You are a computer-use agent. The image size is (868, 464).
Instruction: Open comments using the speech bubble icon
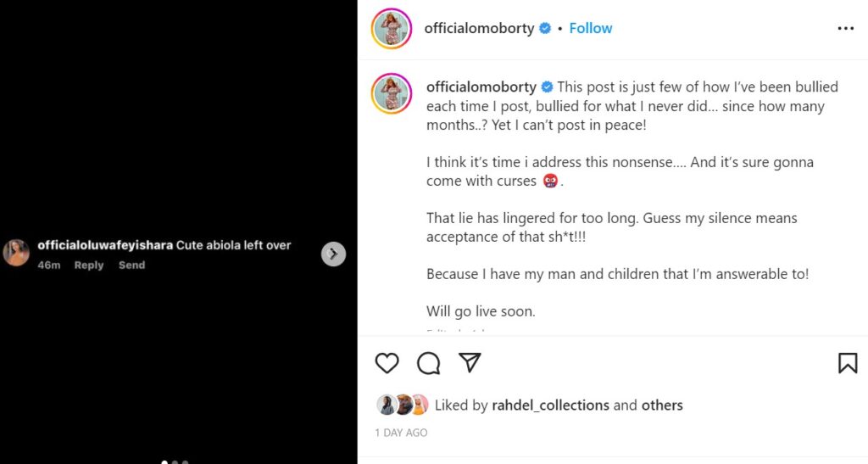(x=429, y=363)
